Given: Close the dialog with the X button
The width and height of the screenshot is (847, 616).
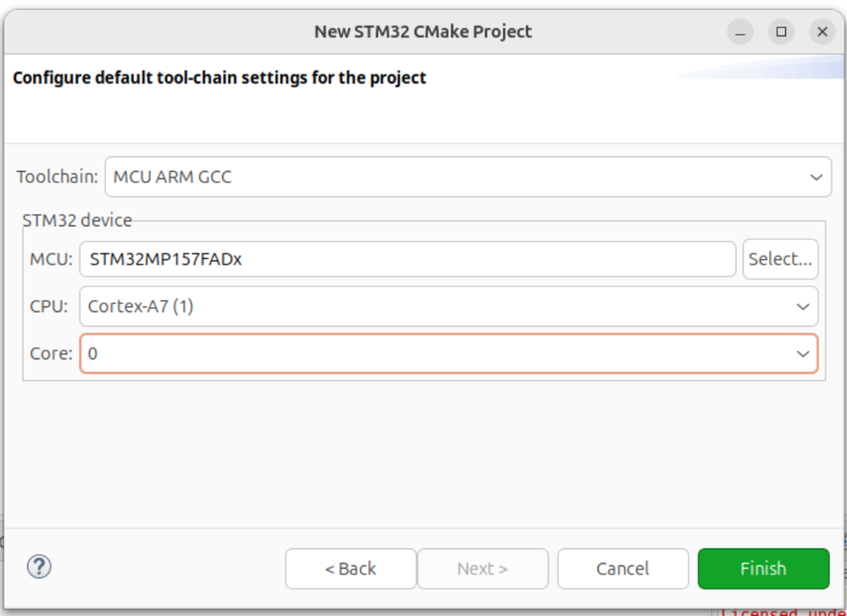Looking at the screenshot, I should tap(822, 32).
